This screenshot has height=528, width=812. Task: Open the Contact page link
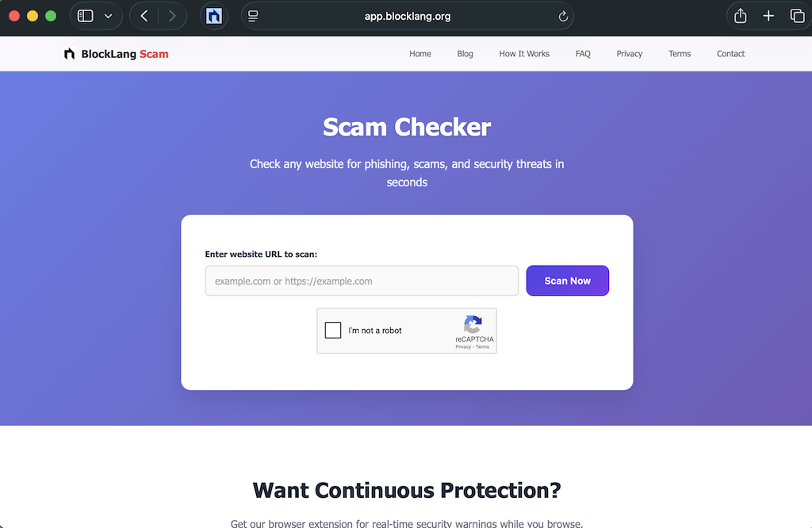click(x=730, y=54)
